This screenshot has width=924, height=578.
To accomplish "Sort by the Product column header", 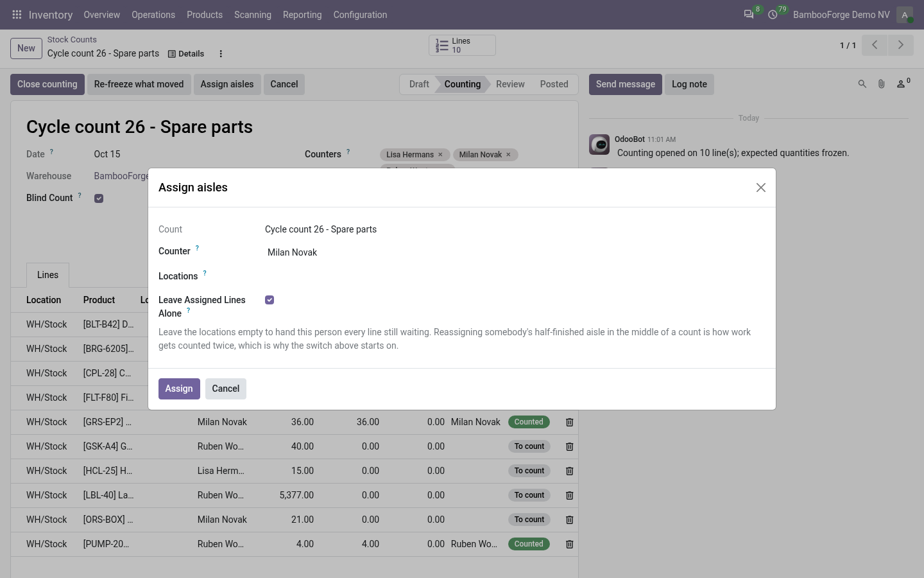I will 99,300.
